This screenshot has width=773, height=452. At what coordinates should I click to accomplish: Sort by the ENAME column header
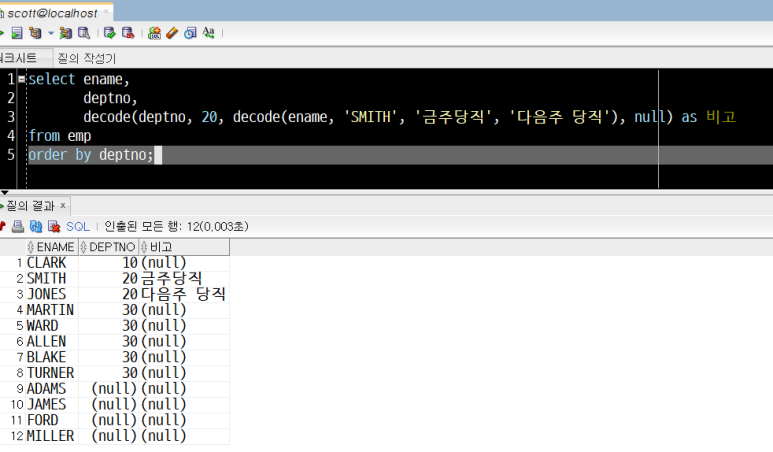pyautogui.click(x=52, y=247)
